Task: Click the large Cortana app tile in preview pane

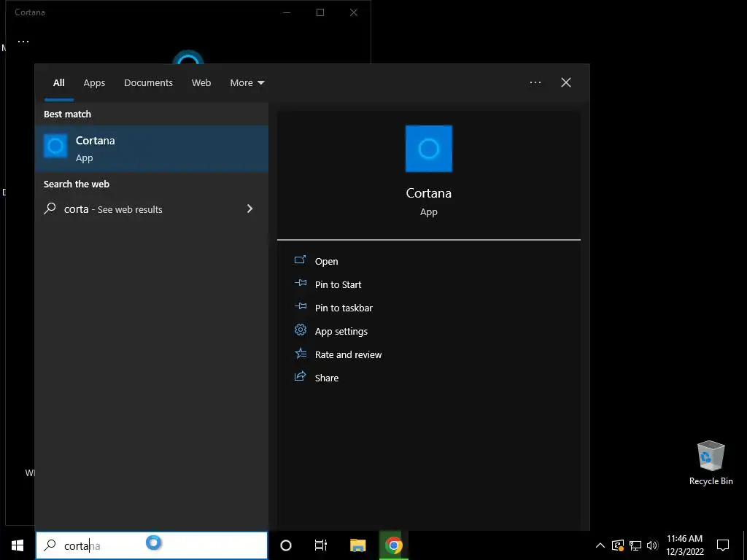Action: coord(428,149)
